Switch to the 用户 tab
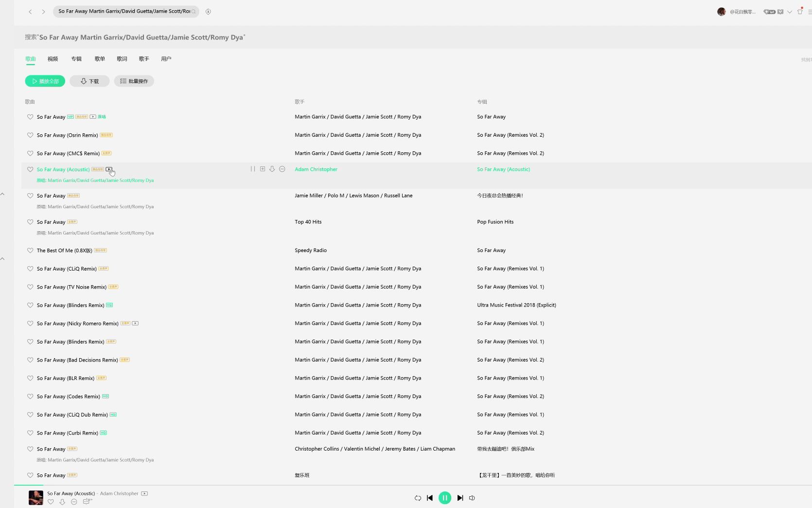812x508 pixels. (166, 59)
